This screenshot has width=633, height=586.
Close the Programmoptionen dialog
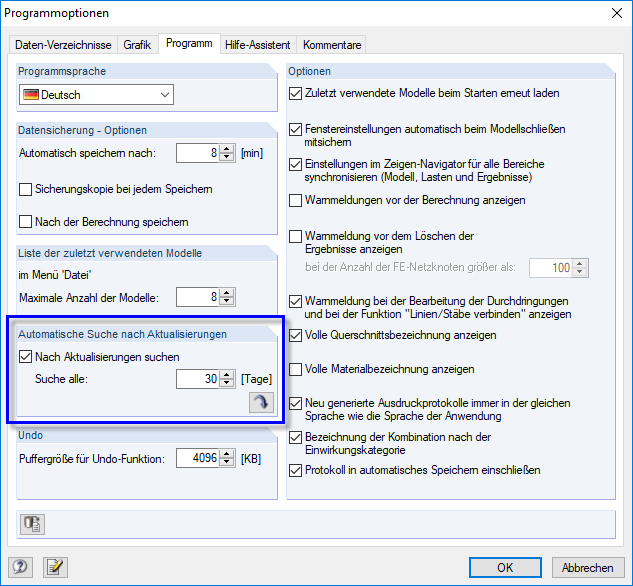click(x=616, y=13)
